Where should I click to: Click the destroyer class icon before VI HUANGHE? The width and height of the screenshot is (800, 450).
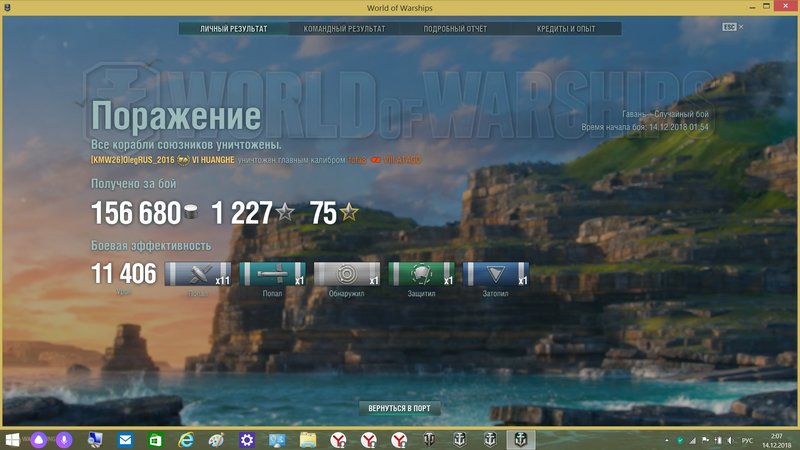[183, 160]
